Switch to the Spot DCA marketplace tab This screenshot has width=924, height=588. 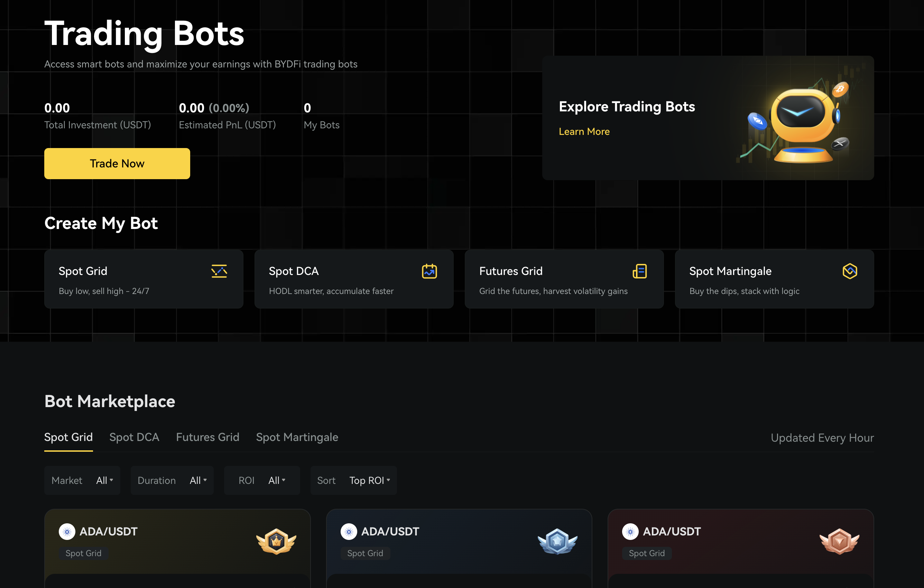[x=134, y=437]
